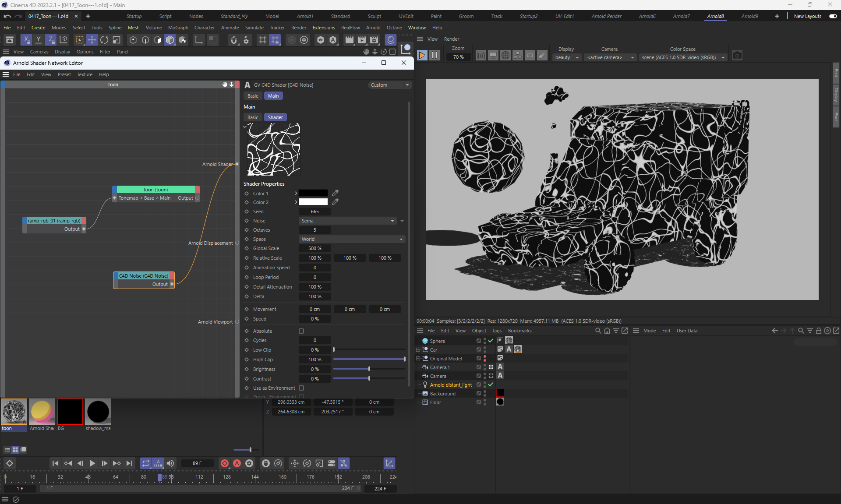Screen dimensions: 841x504
Task: Click the Color 1 eyedropper icon
Action: (335, 193)
